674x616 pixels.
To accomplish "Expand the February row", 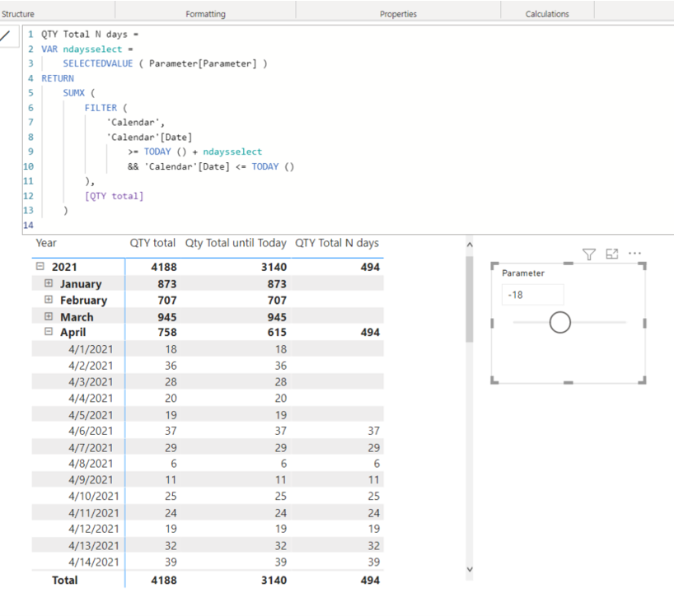I will [x=49, y=300].
